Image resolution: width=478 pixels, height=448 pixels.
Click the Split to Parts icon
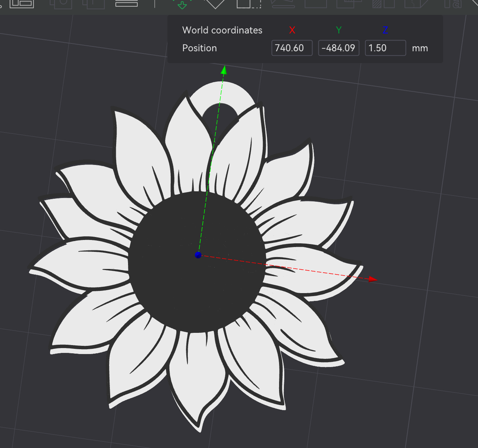[93, 3]
